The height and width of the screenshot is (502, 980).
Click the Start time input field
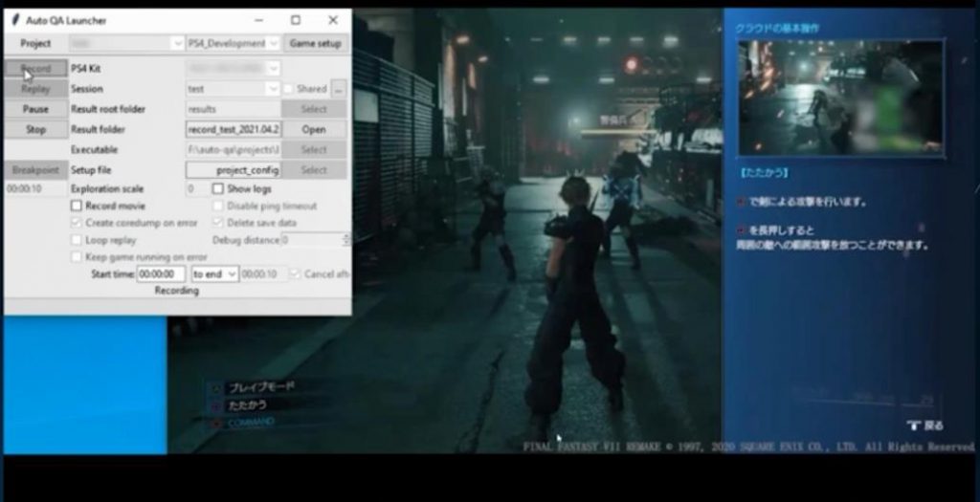161,273
